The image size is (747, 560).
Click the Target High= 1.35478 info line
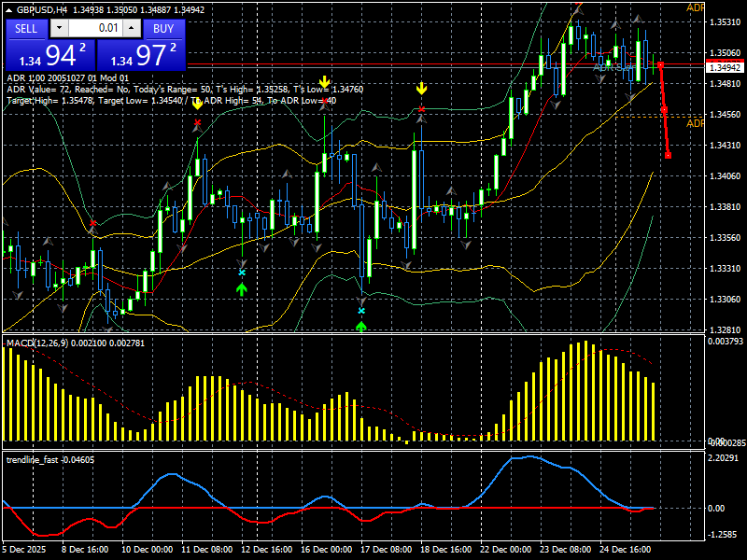172,101
